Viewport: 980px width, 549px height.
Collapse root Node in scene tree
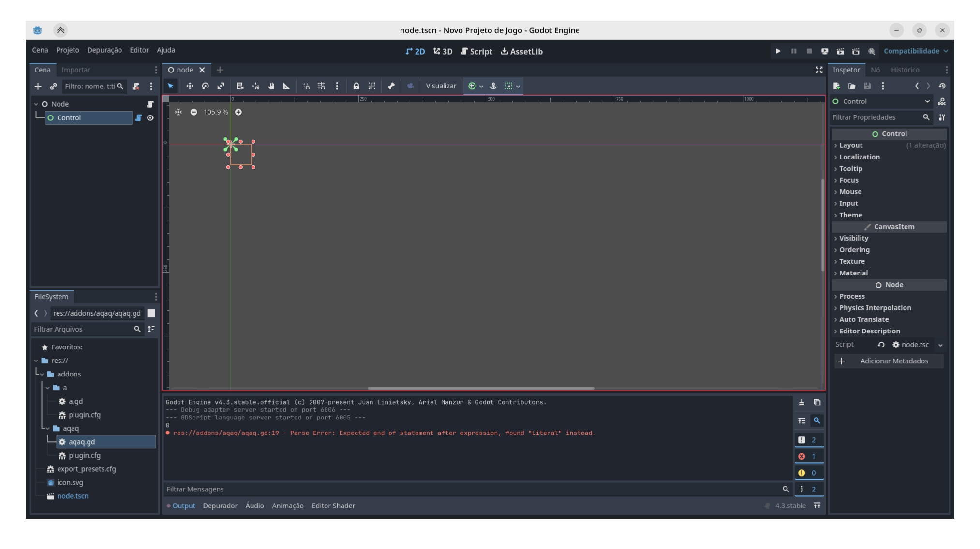[36, 104]
